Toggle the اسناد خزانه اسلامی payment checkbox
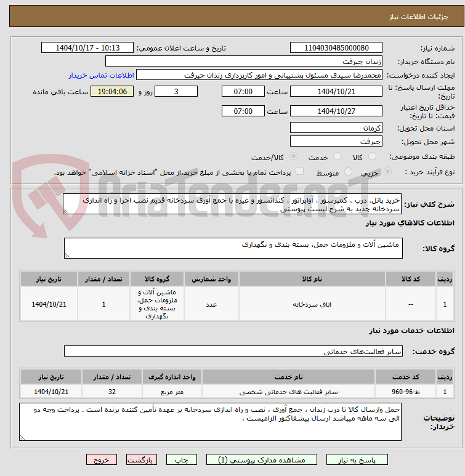Image resolution: width=465 pixels, height=476 pixels. tap(299, 171)
